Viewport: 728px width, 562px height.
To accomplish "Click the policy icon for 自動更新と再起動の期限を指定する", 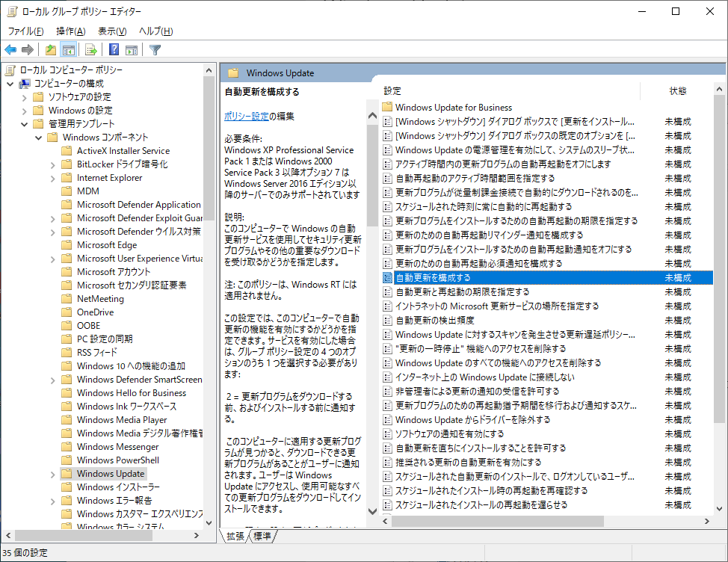I will (387, 292).
